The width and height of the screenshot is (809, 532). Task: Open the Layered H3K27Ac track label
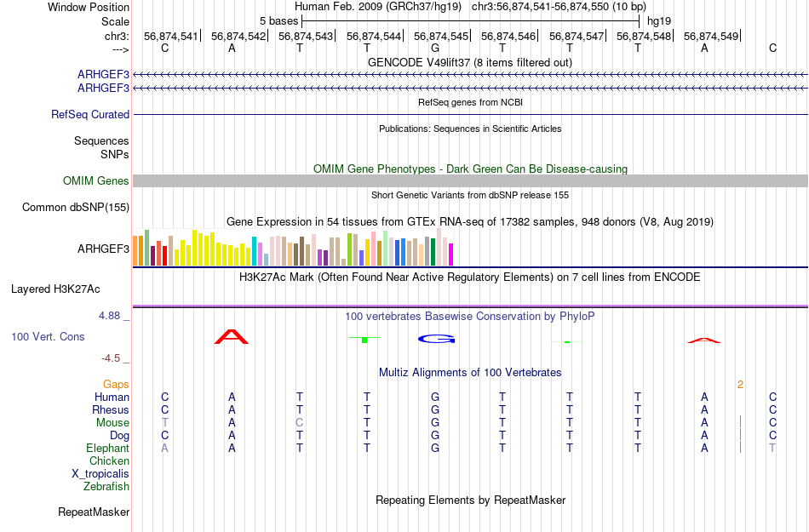click(55, 289)
